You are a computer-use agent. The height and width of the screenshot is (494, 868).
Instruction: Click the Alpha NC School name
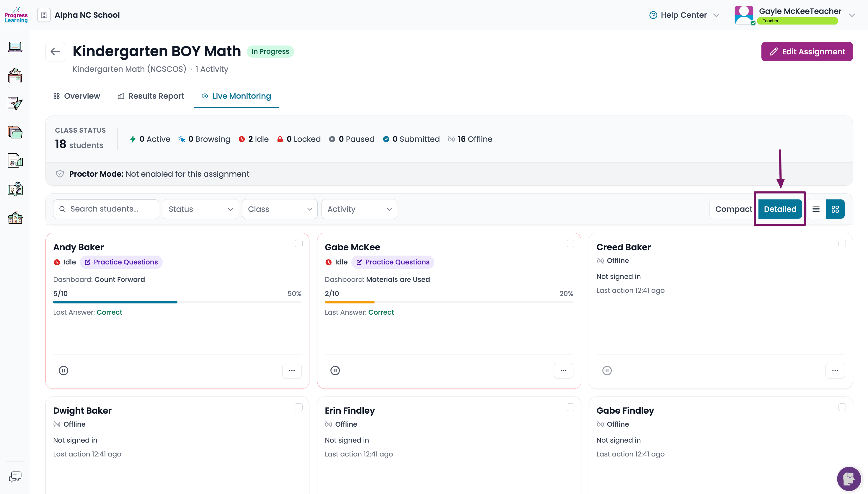[x=87, y=15]
